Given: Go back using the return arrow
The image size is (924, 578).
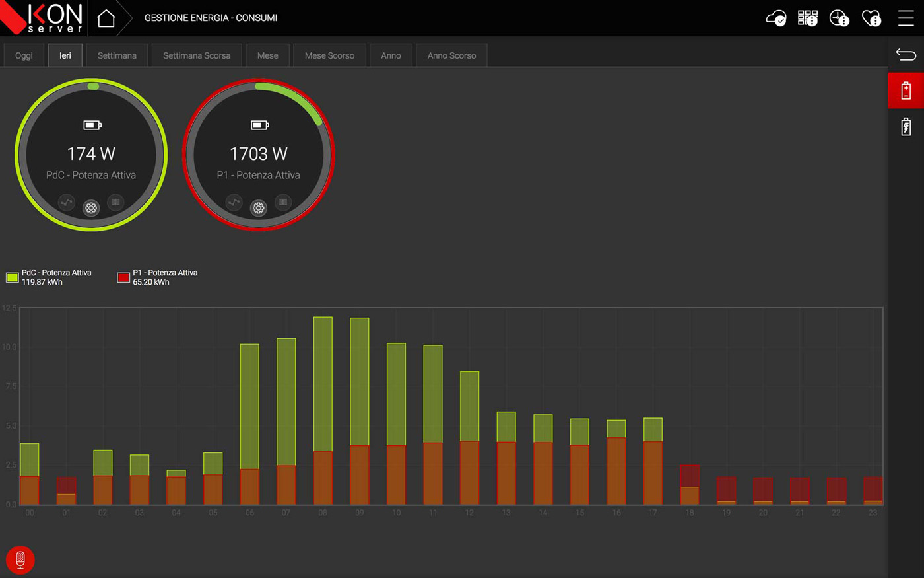Looking at the screenshot, I should click(x=906, y=54).
